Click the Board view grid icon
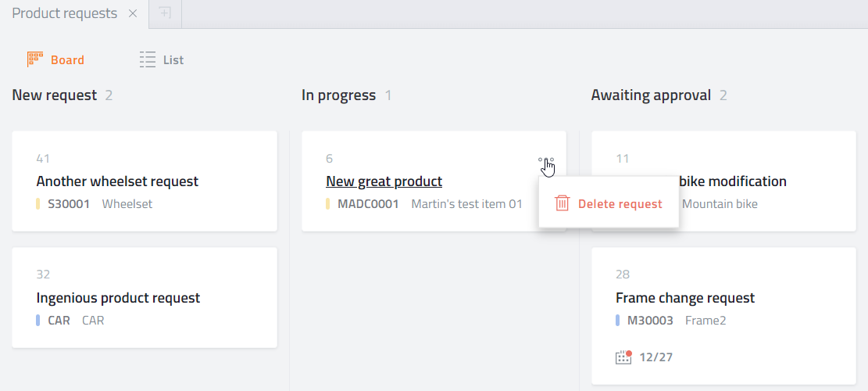 click(x=35, y=59)
